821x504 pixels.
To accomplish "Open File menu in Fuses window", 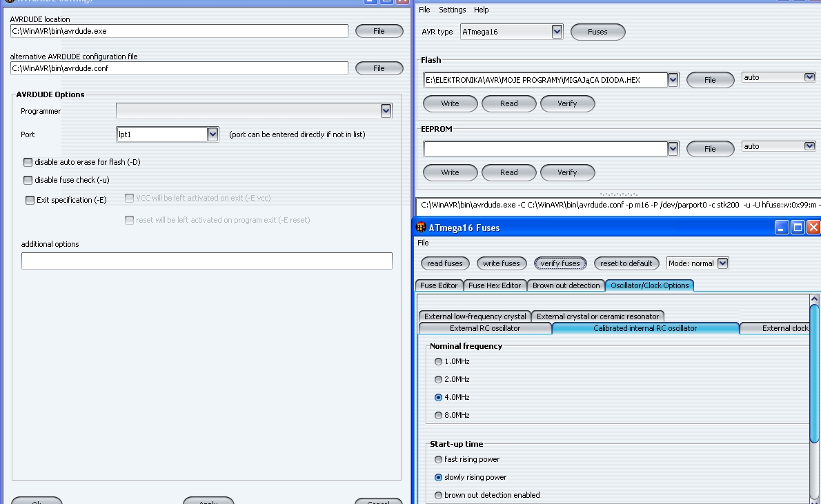I will coord(423,243).
